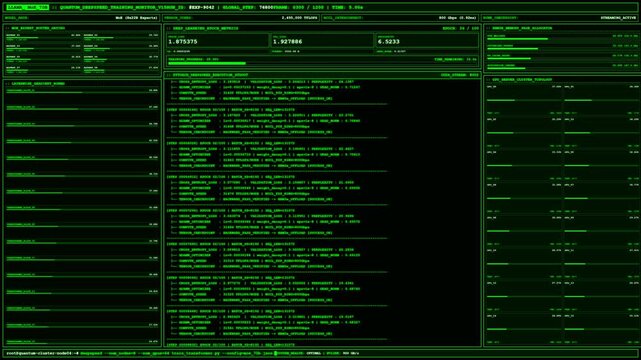Screen dimensions: 641x360
Task: Click the last bar in the VRAM allocator
Action: 562,68
